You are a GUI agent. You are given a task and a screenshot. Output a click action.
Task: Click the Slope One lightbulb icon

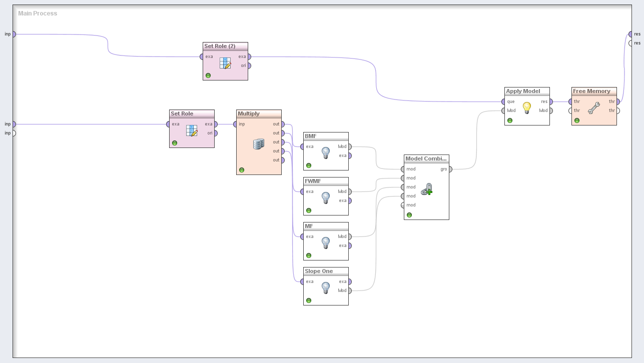tap(326, 288)
